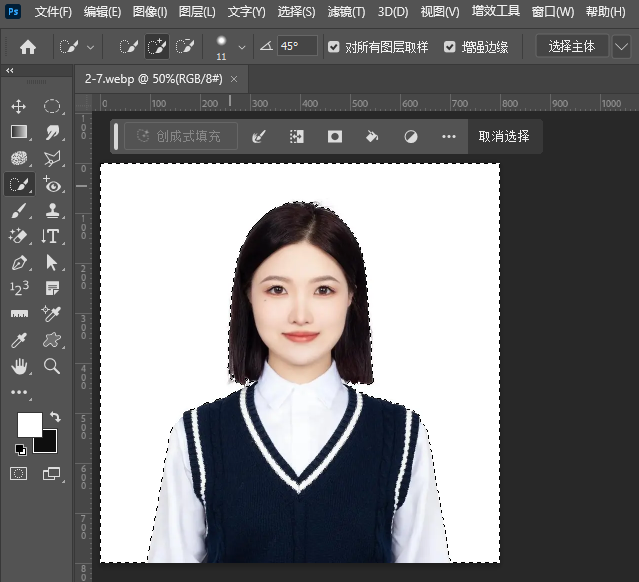Open the 滤镜(T) menu
This screenshot has height=582, width=639.
346,12
